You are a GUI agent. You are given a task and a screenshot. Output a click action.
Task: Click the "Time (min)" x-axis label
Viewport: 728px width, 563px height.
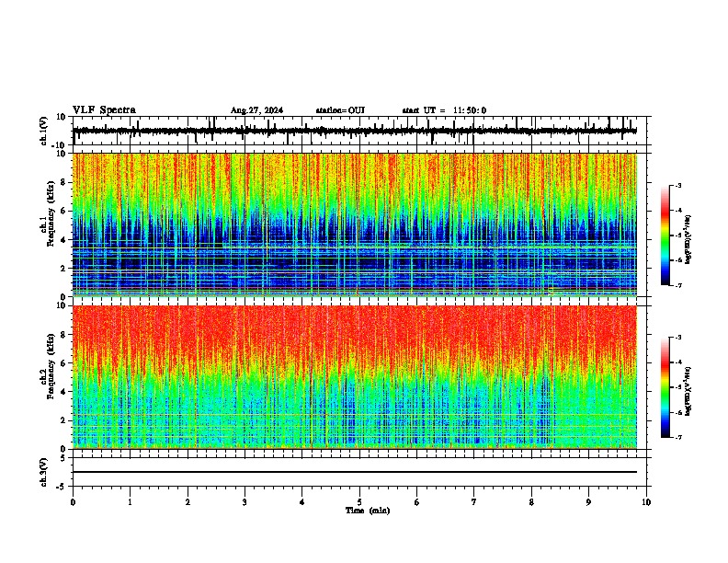click(368, 511)
